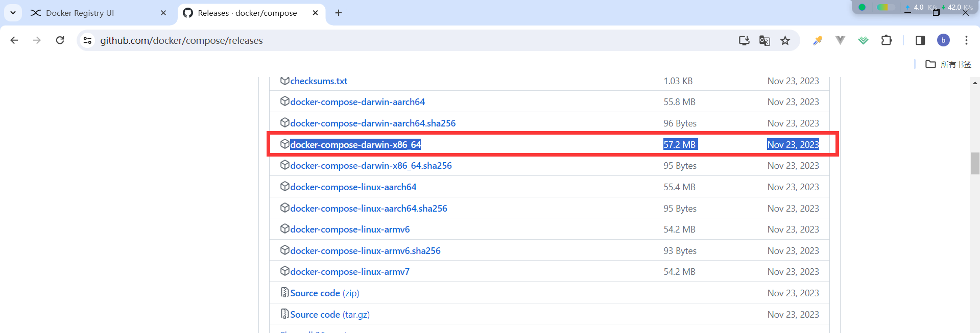Open the docker-compose-linux-aarch64.sha256 link

(369, 209)
